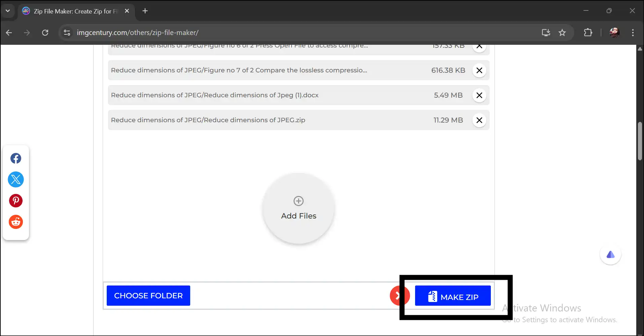Remove the 157.33 KB file row
The image size is (644, 336).
479,47
